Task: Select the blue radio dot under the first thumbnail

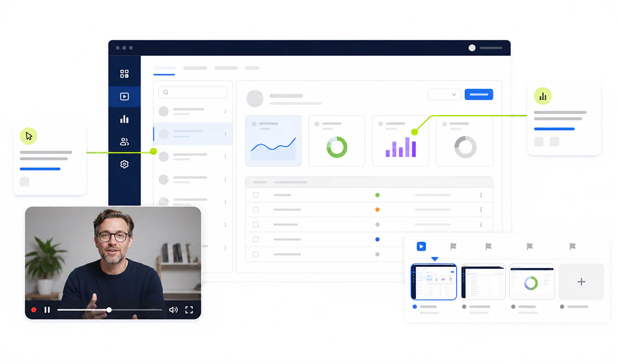Action: click(415, 307)
